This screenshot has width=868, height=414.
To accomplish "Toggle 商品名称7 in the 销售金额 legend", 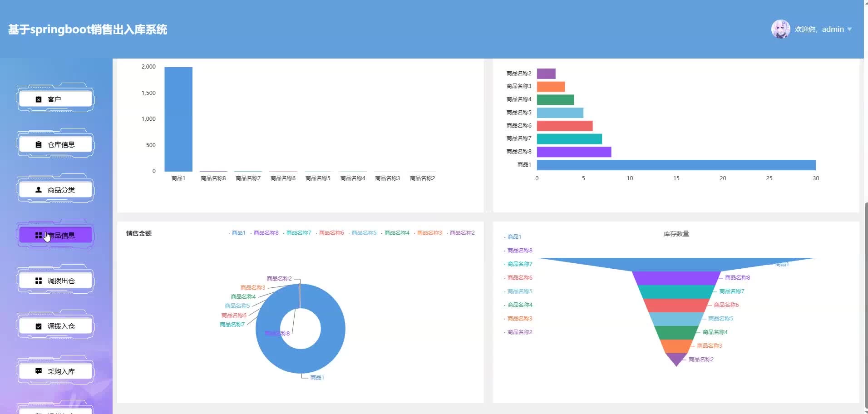I will (x=297, y=233).
